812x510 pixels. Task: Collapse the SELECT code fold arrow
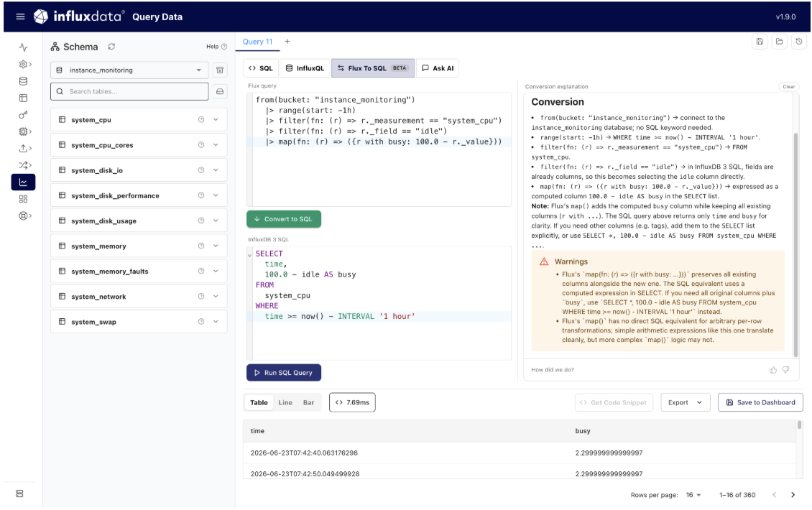pyautogui.click(x=249, y=255)
